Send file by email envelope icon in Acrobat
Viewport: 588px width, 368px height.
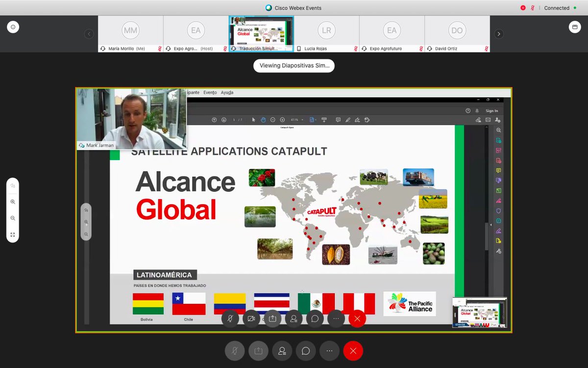click(488, 120)
